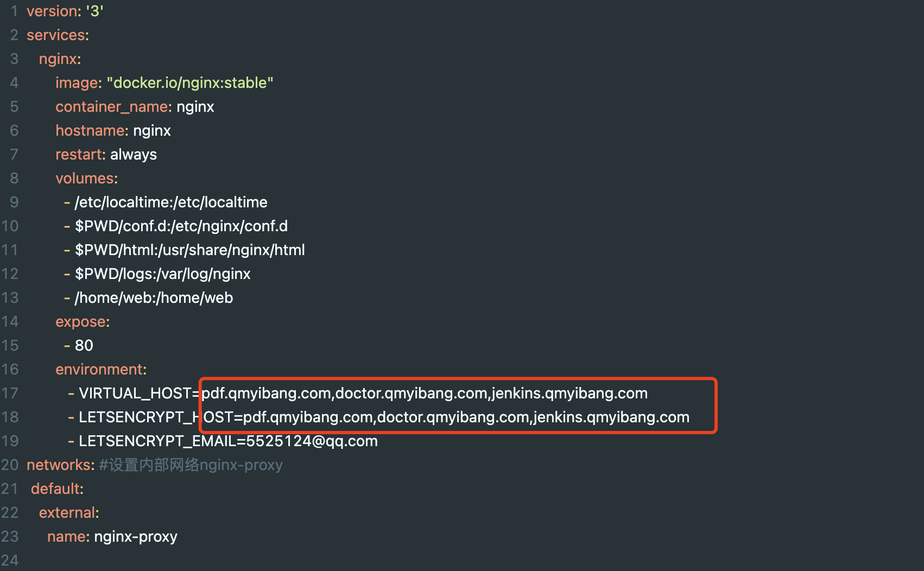Click the 'expose:' key
Screen dimensions: 924x571
[x=83, y=322]
